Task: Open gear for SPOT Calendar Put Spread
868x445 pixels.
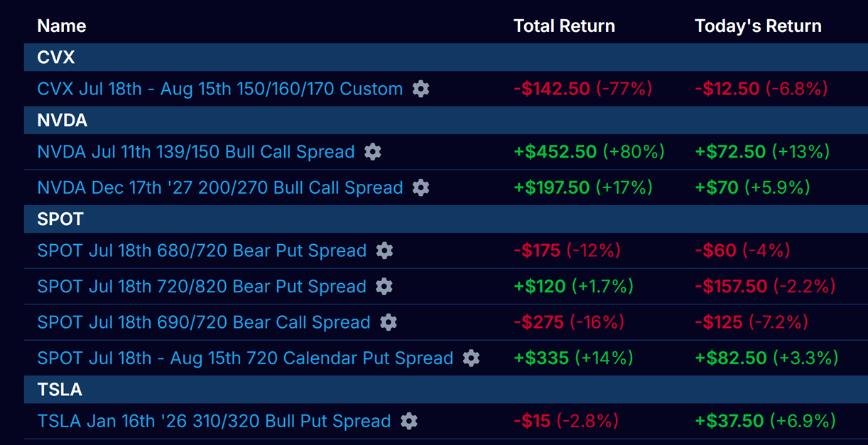Action: 471,358
